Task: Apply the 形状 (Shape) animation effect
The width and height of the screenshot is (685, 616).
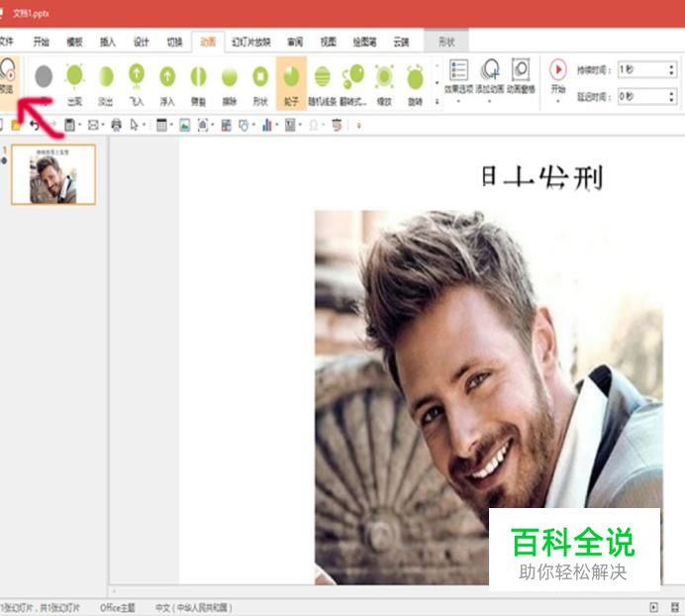Action: pos(260,84)
